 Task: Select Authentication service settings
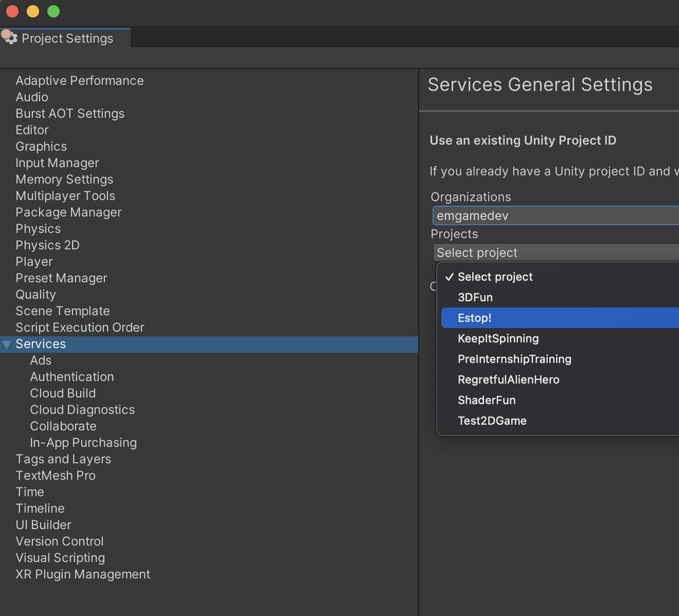coord(72,377)
